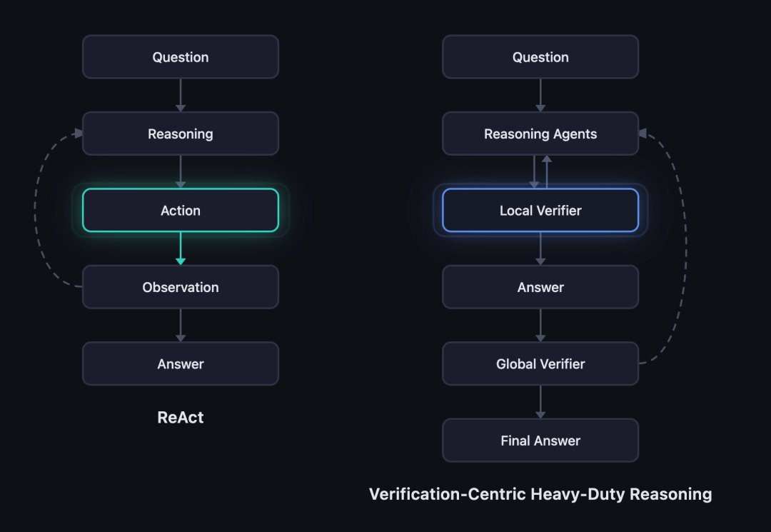The height and width of the screenshot is (532, 771).
Task: Select the Answer box below Local Verifier
Action: click(x=540, y=287)
